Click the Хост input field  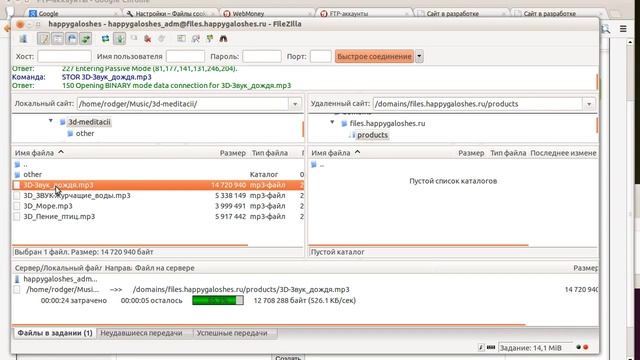click(64, 56)
